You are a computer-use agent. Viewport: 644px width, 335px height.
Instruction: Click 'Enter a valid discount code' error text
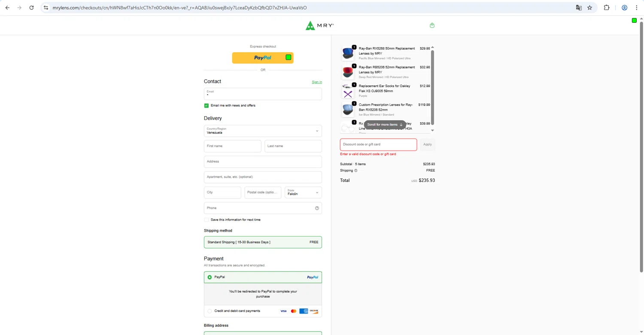[368, 154]
